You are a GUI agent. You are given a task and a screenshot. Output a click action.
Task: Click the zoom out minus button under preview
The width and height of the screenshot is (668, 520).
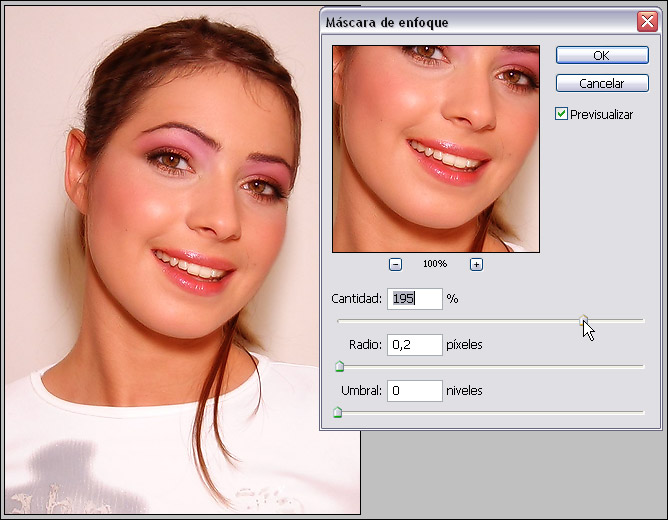[395, 264]
